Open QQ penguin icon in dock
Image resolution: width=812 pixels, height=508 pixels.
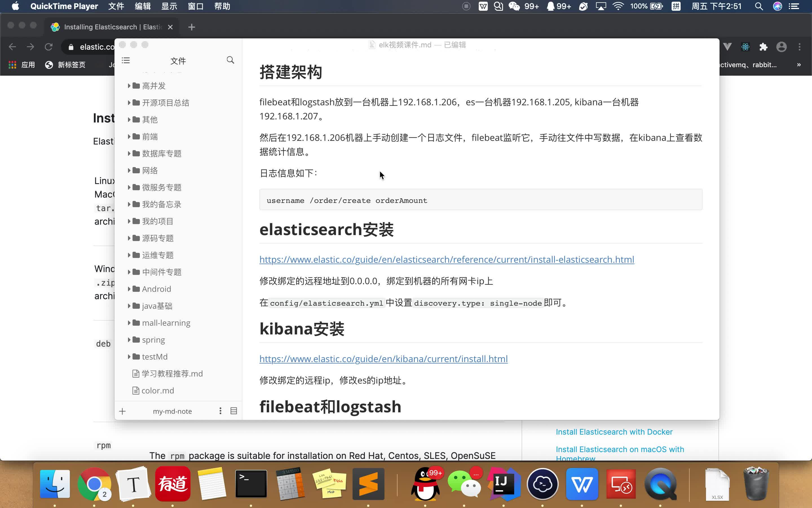(425, 484)
